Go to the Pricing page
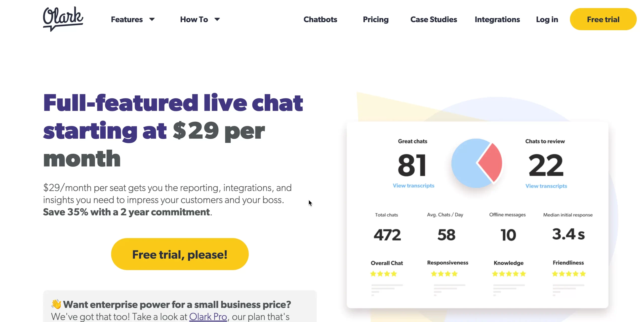 [376, 19]
